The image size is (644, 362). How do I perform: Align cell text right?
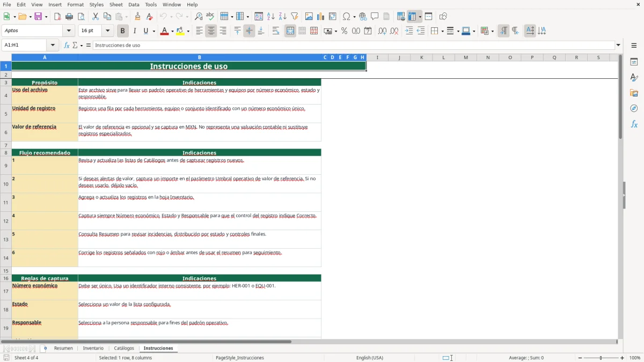[223, 31]
